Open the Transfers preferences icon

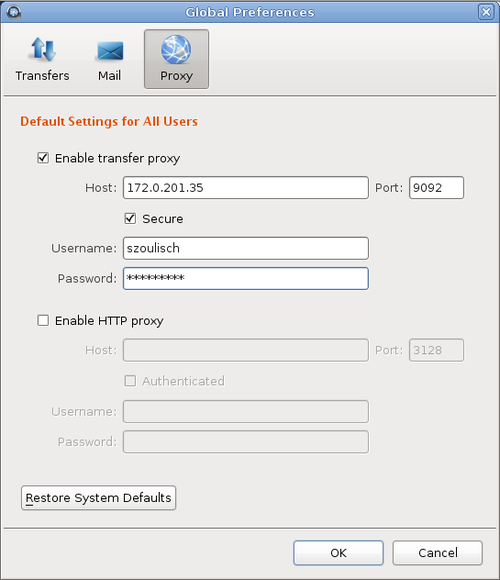tap(43, 50)
